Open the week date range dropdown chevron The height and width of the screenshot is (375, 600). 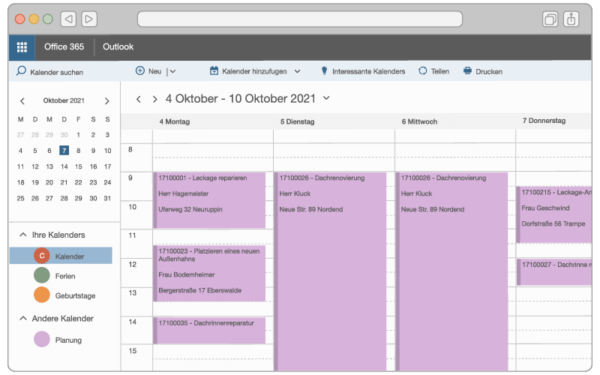(x=326, y=98)
